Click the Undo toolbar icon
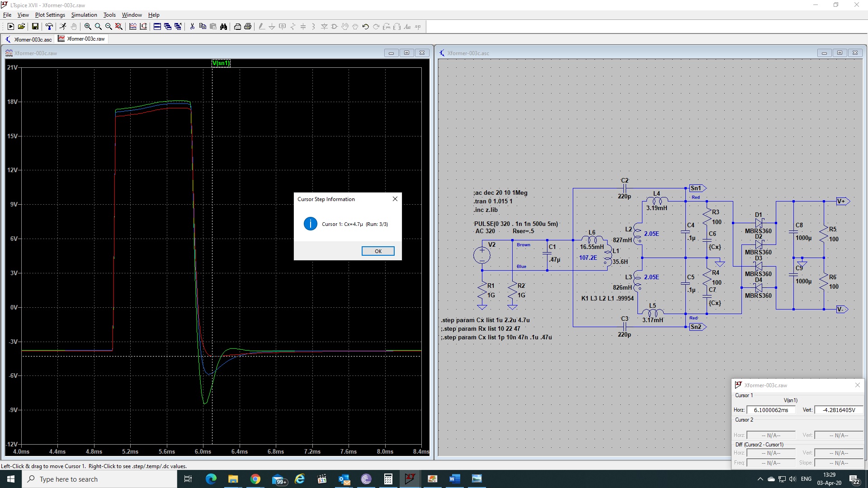Image resolution: width=868 pixels, height=488 pixels. pyautogui.click(x=366, y=27)
